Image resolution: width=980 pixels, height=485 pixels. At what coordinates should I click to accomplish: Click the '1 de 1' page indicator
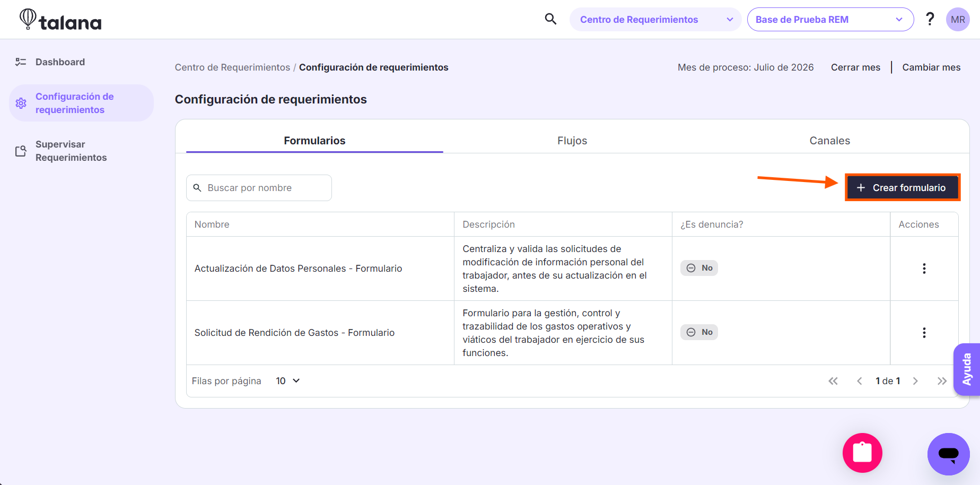(888, 381)
